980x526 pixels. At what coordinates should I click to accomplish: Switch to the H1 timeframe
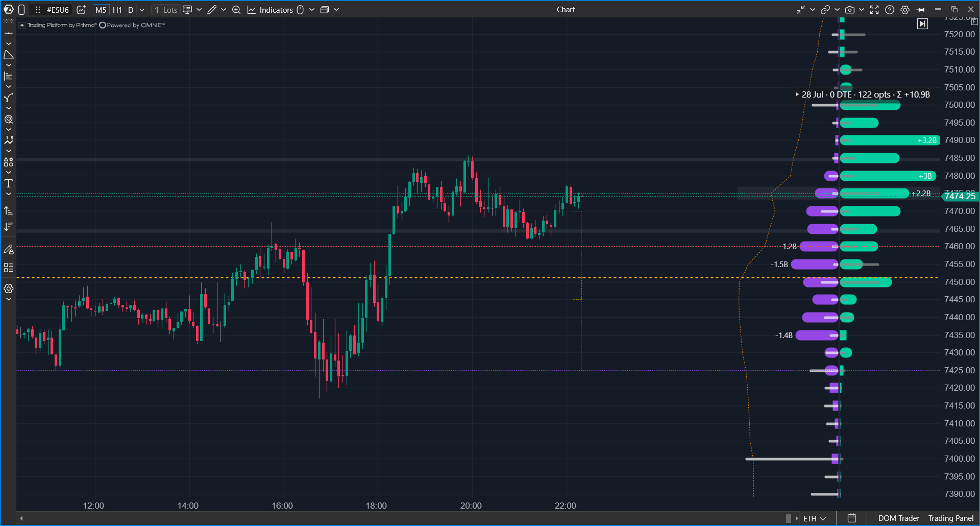[x=117, y=10]
